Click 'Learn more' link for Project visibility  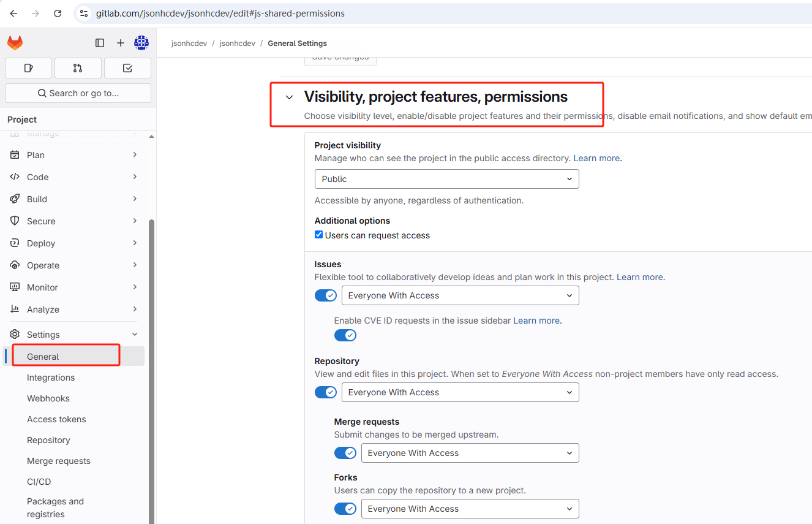pos(596,158)
